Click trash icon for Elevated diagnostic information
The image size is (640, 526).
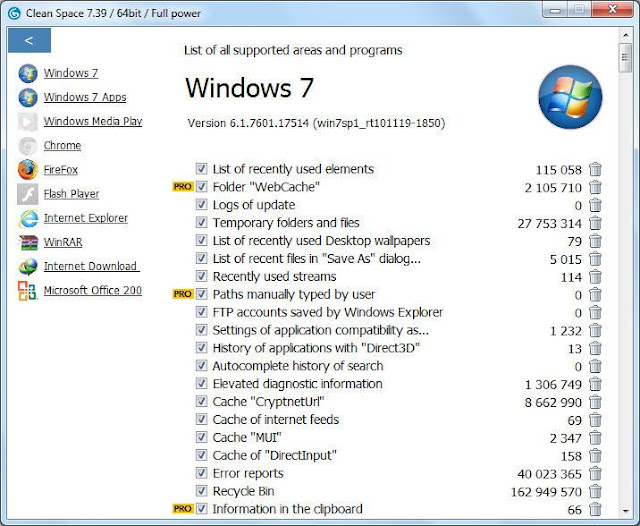596,384
